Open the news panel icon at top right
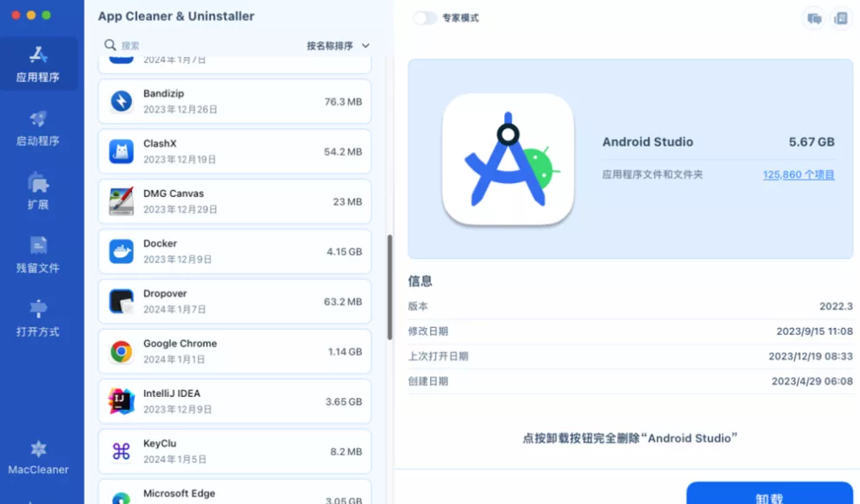The height and width of the screenshot is (504, 860). (x=841, y=19)
